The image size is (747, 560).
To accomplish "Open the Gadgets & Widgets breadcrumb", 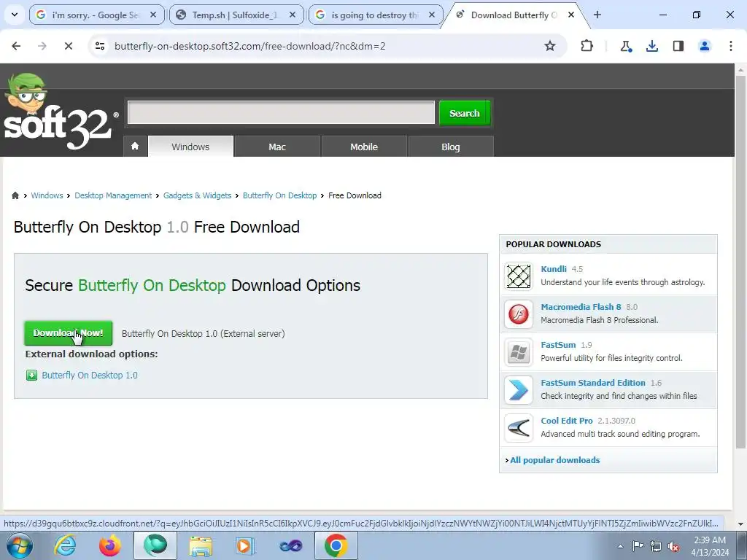I will point(197,195).
